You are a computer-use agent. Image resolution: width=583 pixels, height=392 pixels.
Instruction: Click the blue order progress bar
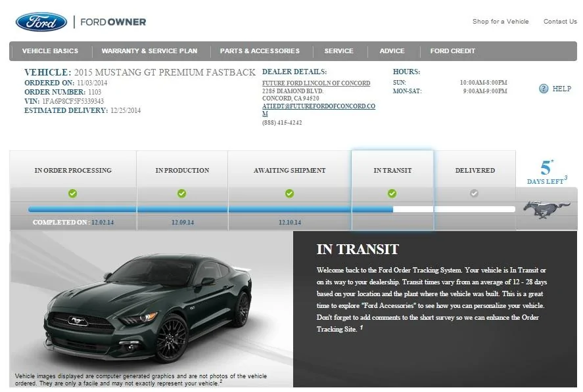(x=210, y=209)
